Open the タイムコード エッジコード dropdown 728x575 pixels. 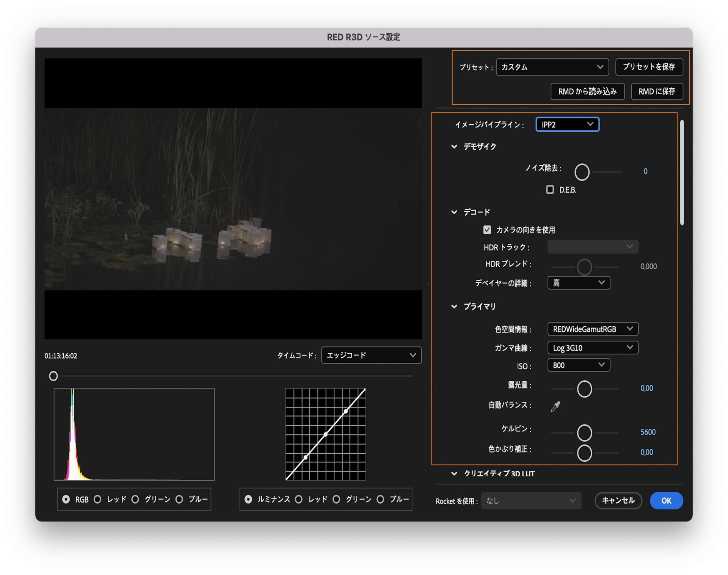371,355
